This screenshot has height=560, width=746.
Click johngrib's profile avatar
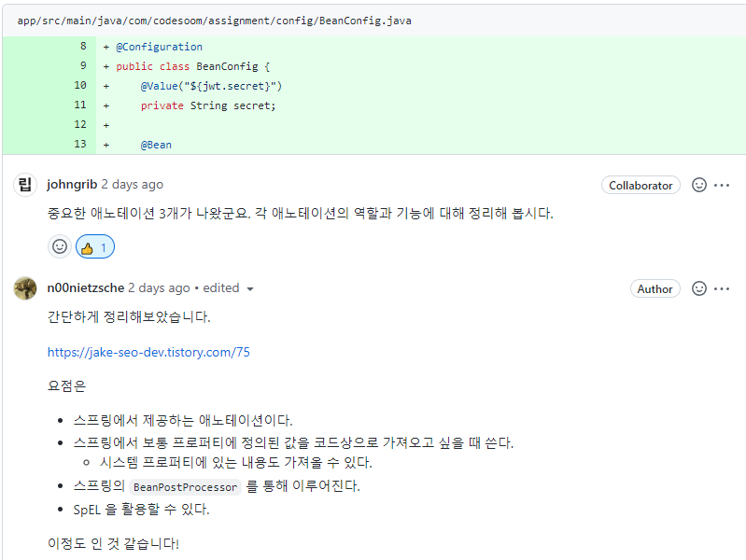25,185
